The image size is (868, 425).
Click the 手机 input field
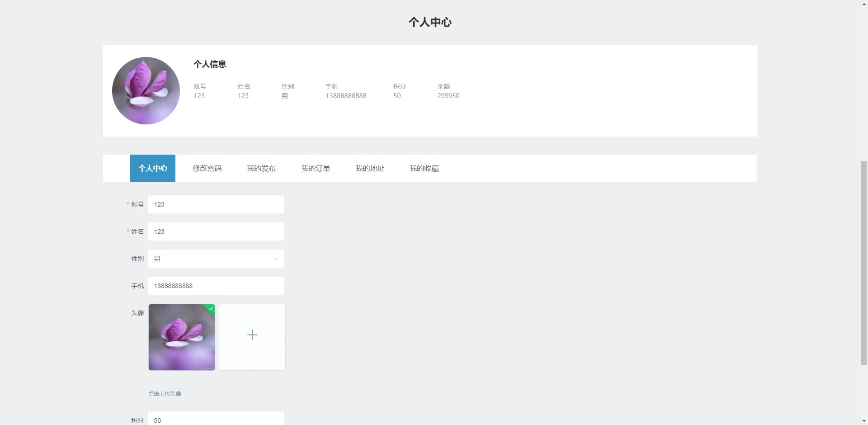point(216,286)
